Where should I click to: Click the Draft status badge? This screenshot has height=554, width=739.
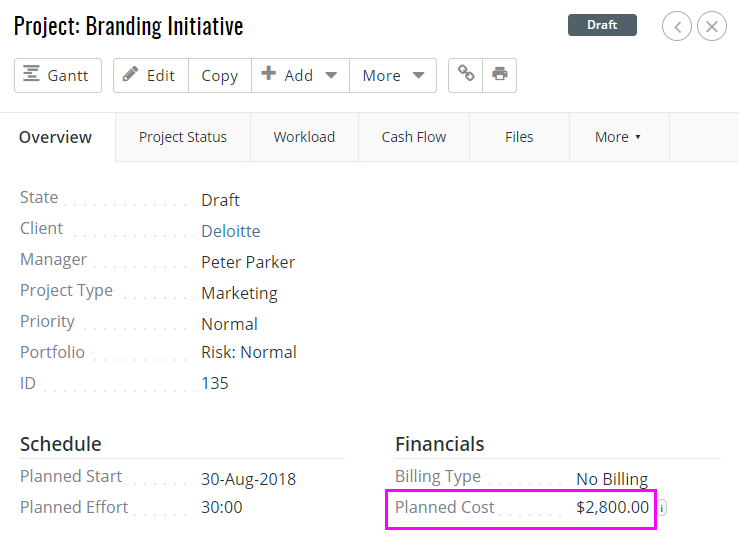[x=602, y=25]
